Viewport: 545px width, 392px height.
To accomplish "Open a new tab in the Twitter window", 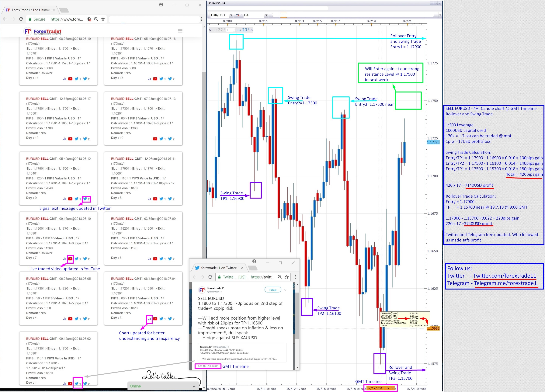I will click(x=253, y=268).
